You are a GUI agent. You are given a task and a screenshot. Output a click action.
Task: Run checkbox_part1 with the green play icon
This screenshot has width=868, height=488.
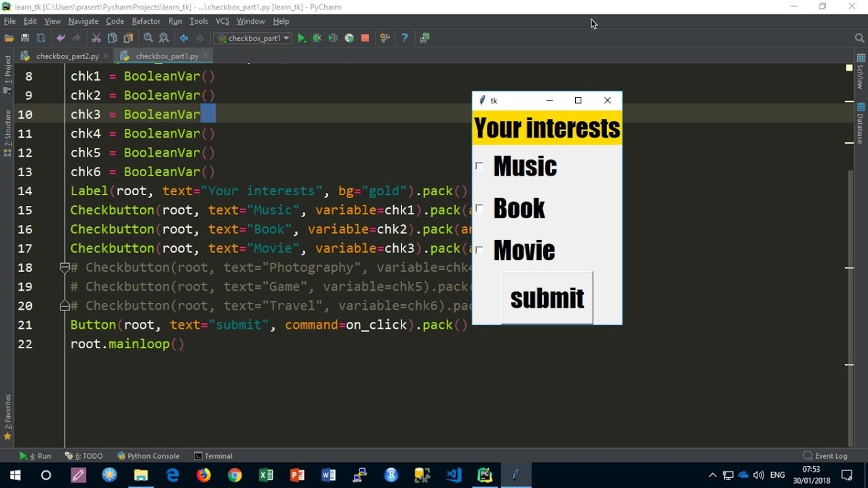[x=302, y=38]
